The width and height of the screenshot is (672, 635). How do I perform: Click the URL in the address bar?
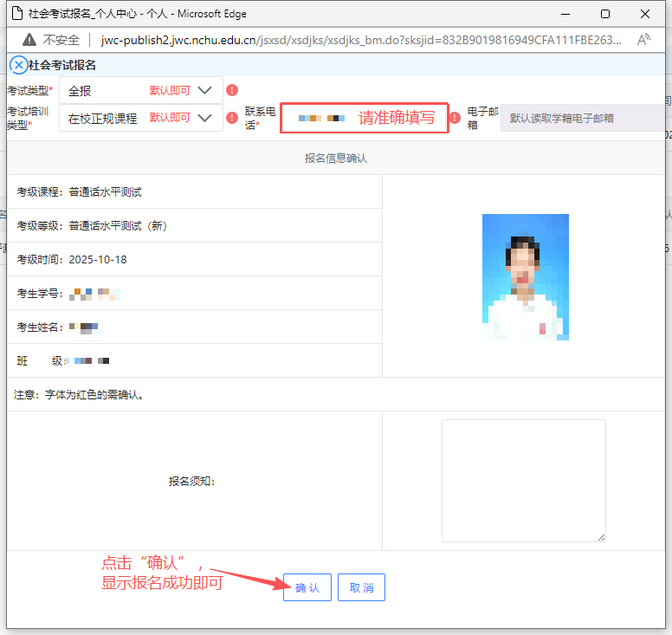pos(361,40)
